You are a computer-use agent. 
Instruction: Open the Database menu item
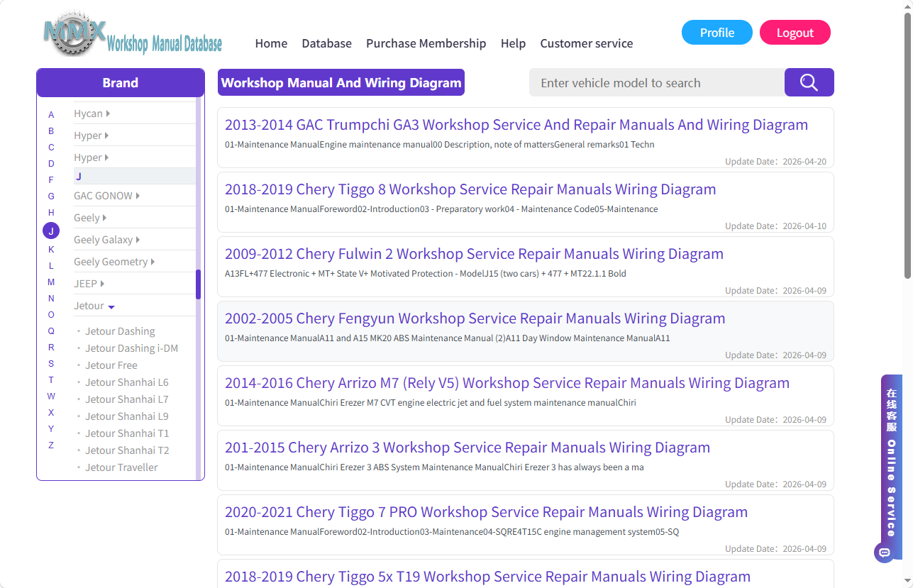[326, 43]
